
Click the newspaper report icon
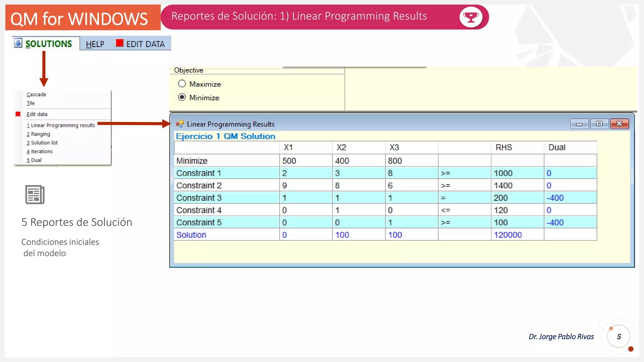coord(35,195)
